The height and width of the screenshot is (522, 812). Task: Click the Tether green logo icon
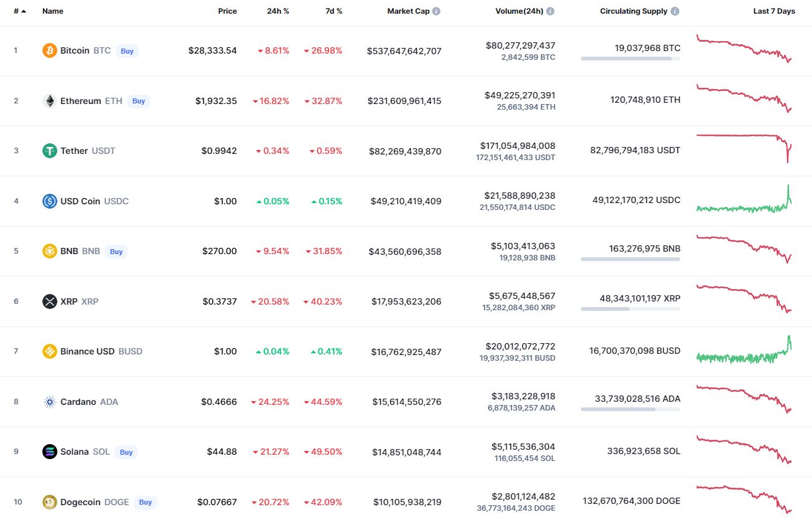(50, 151)
